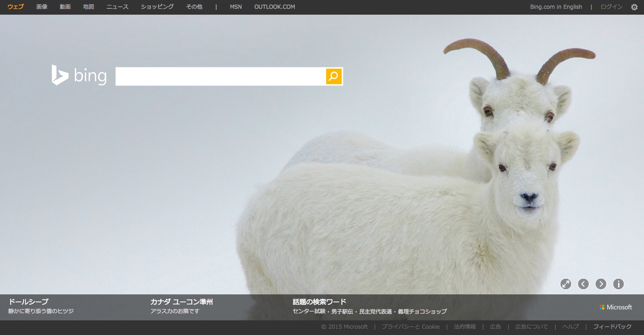Open the 地図 (Maps) tab
The width and height of the screenshot is (644, 335).
pos(89,7)
